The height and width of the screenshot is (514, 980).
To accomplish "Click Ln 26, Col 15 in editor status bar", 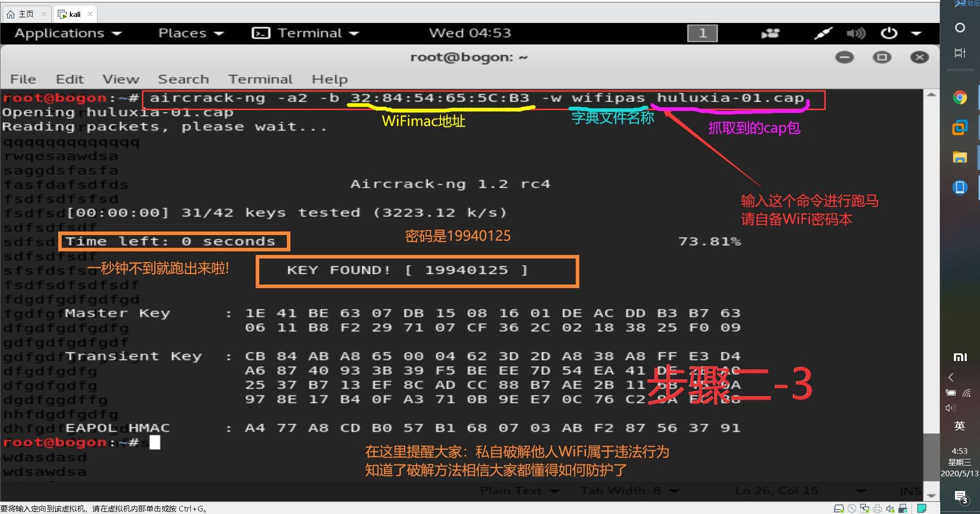I will [x=776, y=491].
